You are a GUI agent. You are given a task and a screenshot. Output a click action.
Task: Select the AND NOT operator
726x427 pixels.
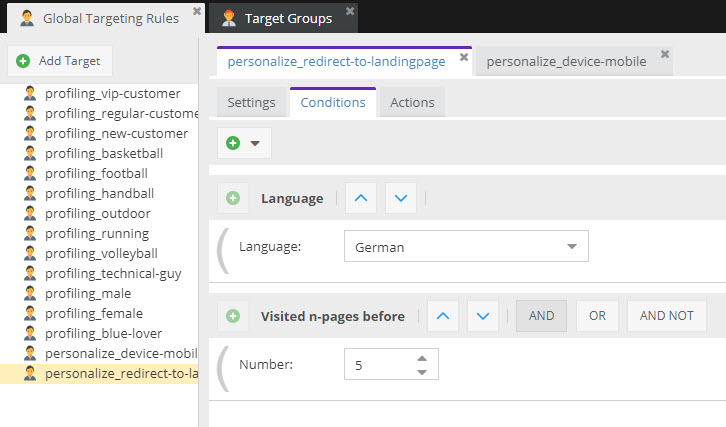tap(667, 316)
